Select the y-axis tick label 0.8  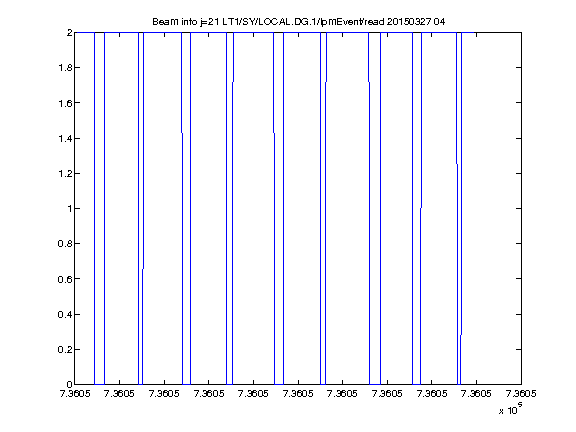[x=65, y=244]
